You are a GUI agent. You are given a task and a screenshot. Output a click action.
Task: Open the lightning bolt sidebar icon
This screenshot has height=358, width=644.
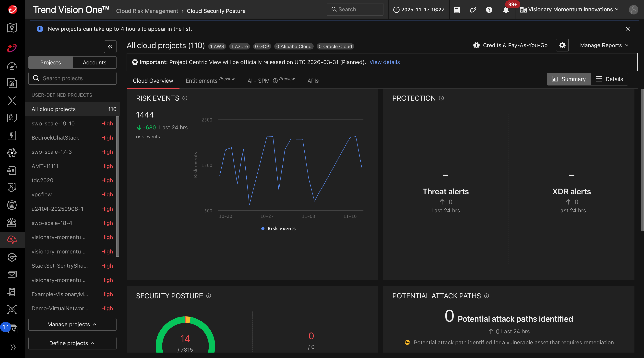(x=12, y=135)
